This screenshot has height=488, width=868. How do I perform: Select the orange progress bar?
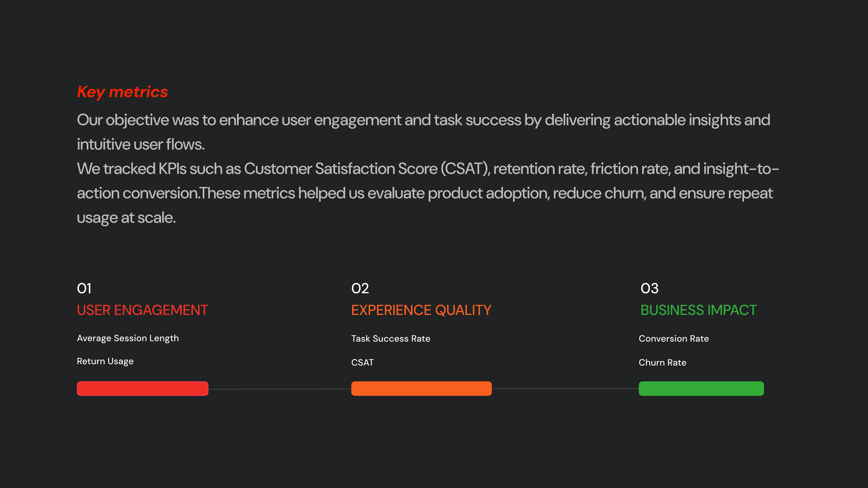click(421, 389)
